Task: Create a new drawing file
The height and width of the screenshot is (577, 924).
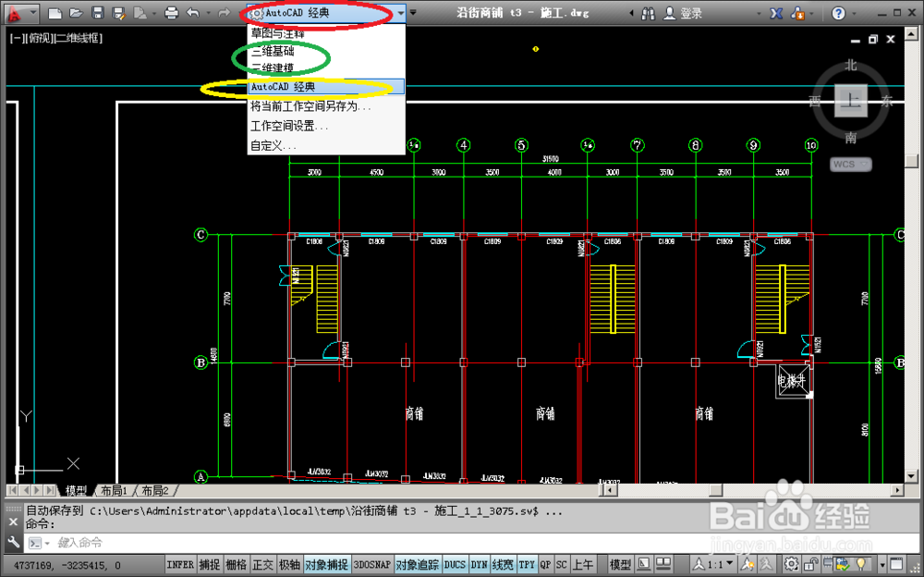Action: [55, 13]
